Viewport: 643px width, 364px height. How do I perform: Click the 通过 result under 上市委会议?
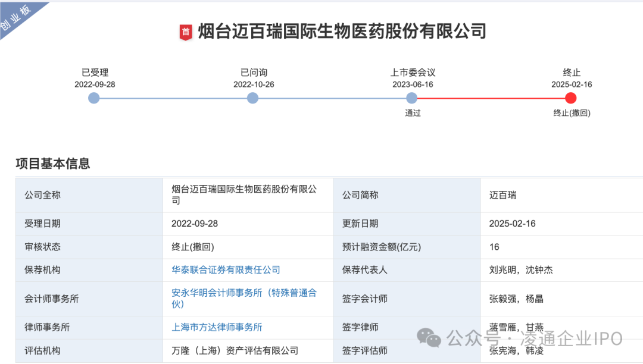click(413, 113)
